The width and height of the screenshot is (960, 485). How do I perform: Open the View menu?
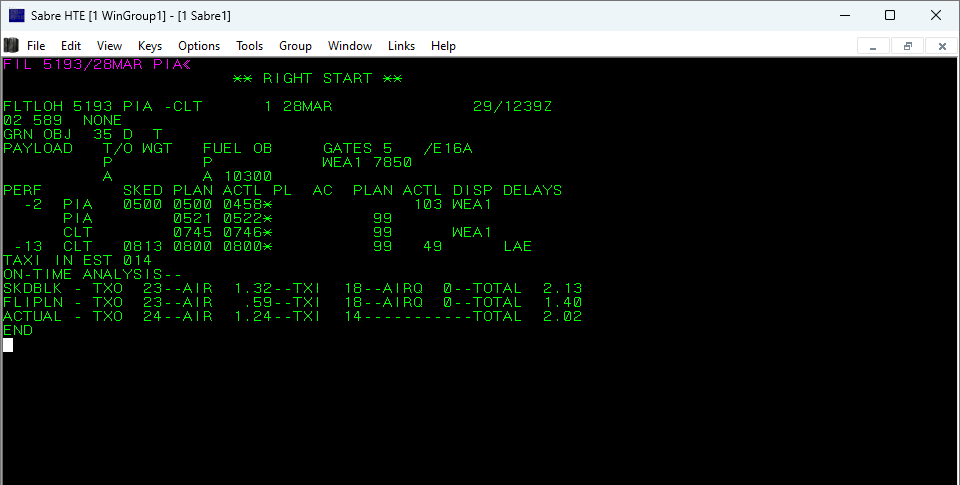coord(109,46)
